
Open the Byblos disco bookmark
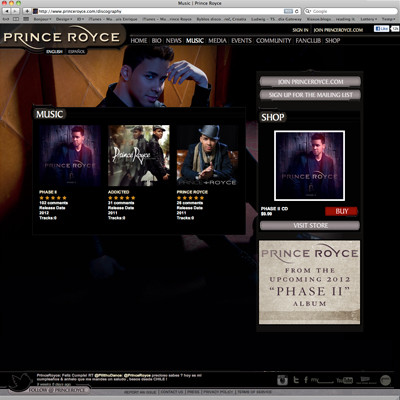(x=221, y=19)
